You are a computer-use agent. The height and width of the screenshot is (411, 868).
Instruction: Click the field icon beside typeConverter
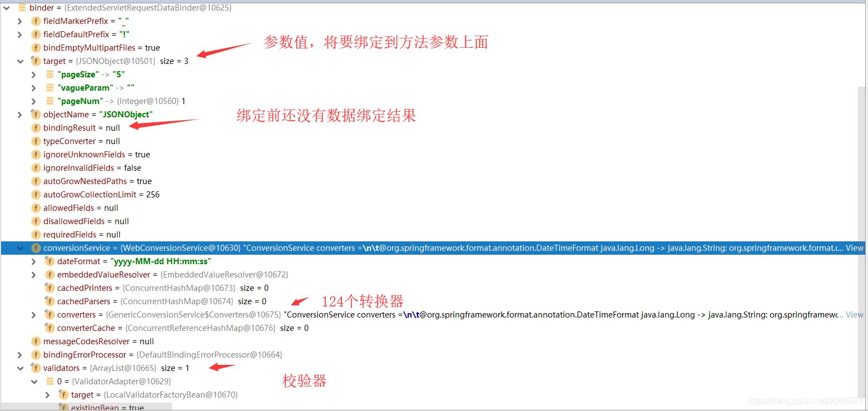[36, 141]
